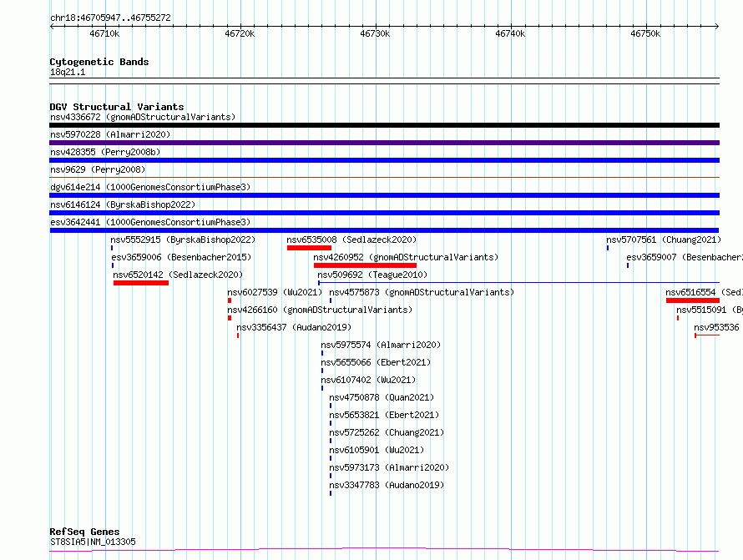Click the nsv9629 (Perry2008) label
743x560 pixels.
point(98,169)
